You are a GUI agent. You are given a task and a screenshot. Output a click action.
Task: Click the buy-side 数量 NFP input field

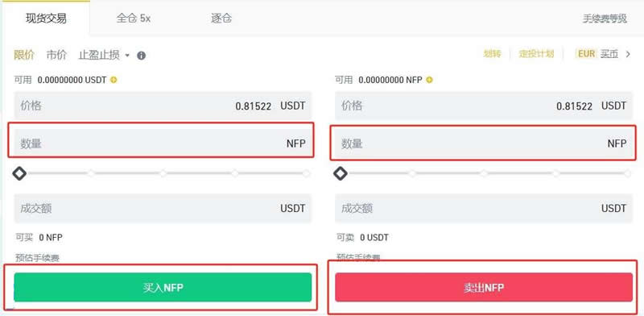163,143
